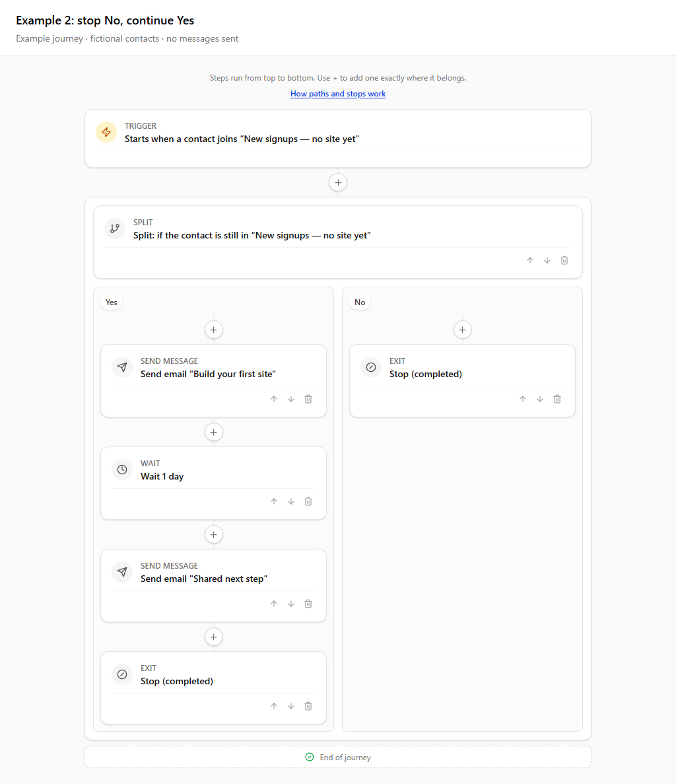This screenshot has width=676, height=784.
Task: Delete the Split step
Action: [564, 260]
